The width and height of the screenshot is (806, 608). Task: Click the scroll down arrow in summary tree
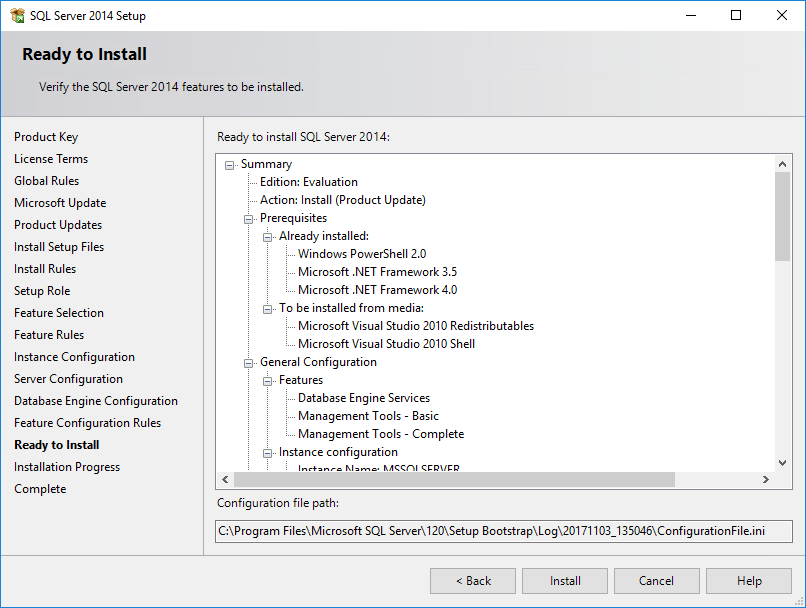click(782, 463)
